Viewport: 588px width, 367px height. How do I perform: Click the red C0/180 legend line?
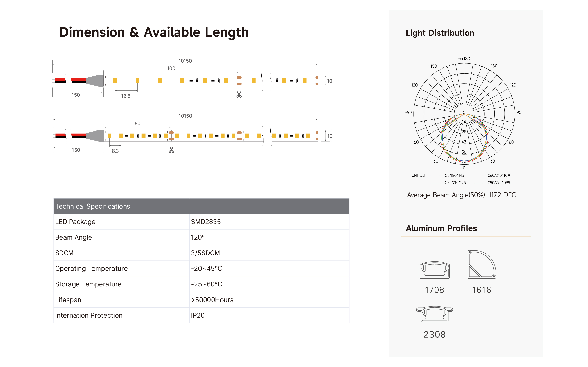[436, 176]
